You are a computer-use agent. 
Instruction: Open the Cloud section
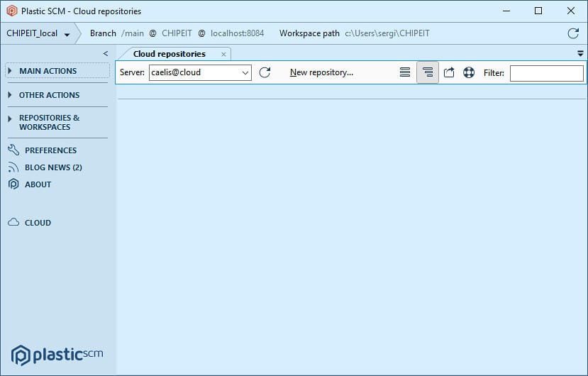pos(29,223)
